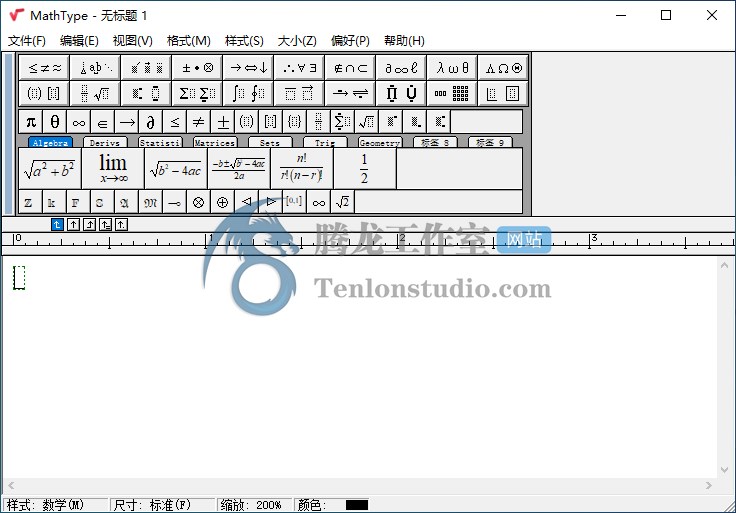Image resolution: width=736 pixels, height=513 pixels.
Task: Insert the circled plus symbol
Action: pyautogui.click(x=222, y=202)
